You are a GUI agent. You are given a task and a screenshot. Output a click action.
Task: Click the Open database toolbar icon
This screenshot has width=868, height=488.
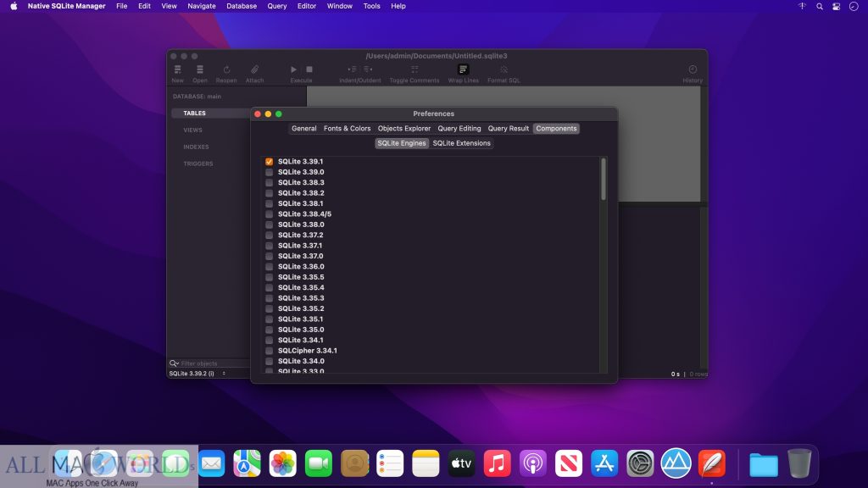[200, 69]
